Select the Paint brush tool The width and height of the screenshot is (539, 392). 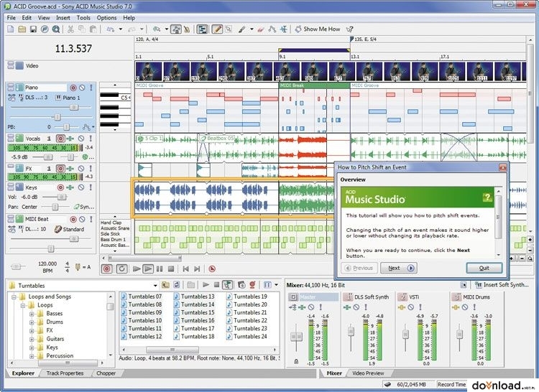click(241, 29)
